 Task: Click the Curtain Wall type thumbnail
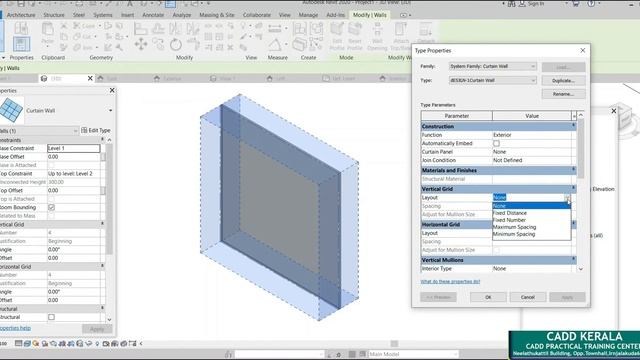pos(11,110)
